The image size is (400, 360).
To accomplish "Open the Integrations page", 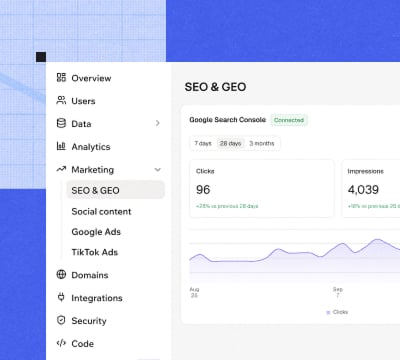I will pos(97,298).
